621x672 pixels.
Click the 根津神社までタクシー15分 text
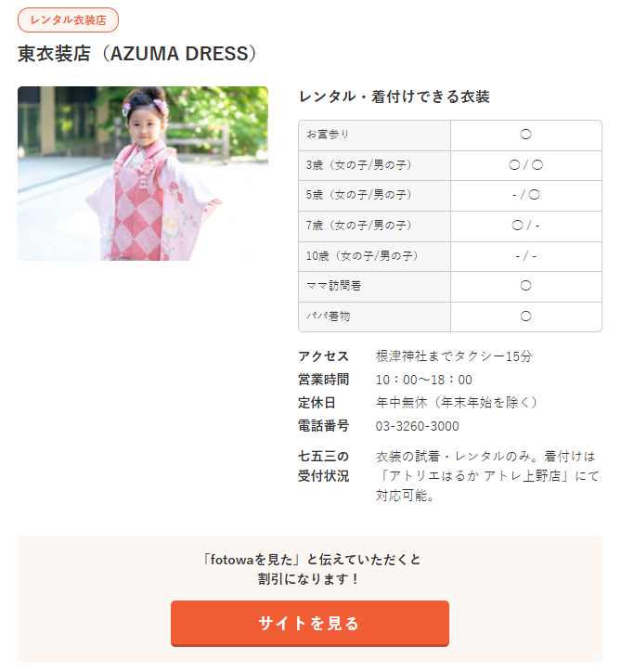tap(454, 356)
